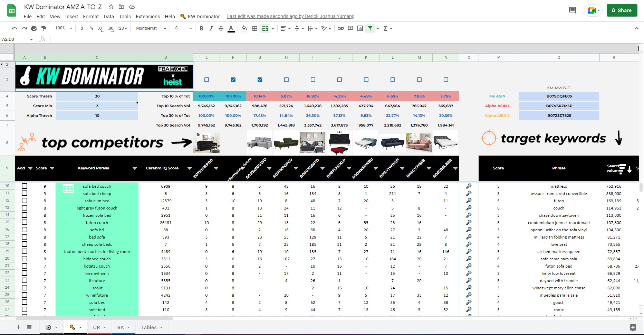The width and height of the screenshot is (644, 335).
Task: Switch to the Tables sheet tab
Action: tap(152, 327)
